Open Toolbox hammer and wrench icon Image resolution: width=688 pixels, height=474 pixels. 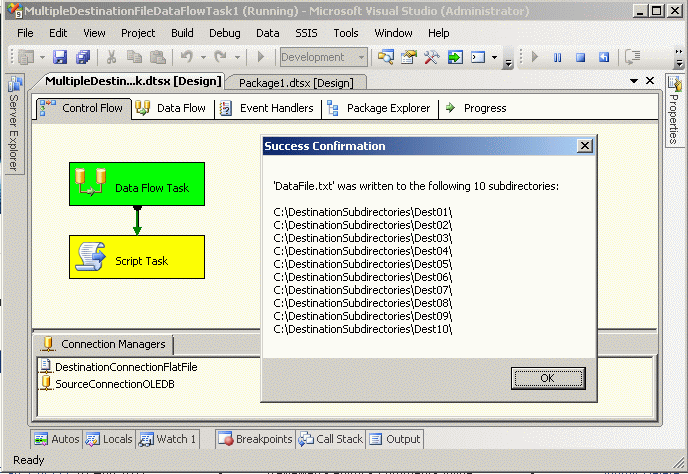tap(432, 57)
